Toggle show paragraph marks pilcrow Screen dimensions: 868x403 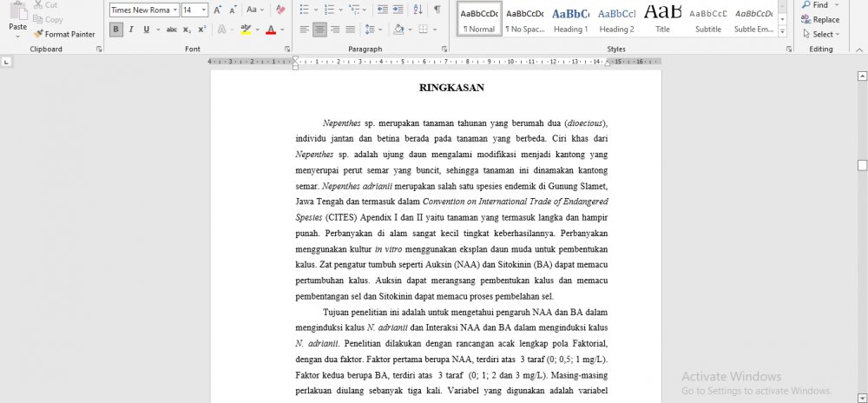(437, 10)
